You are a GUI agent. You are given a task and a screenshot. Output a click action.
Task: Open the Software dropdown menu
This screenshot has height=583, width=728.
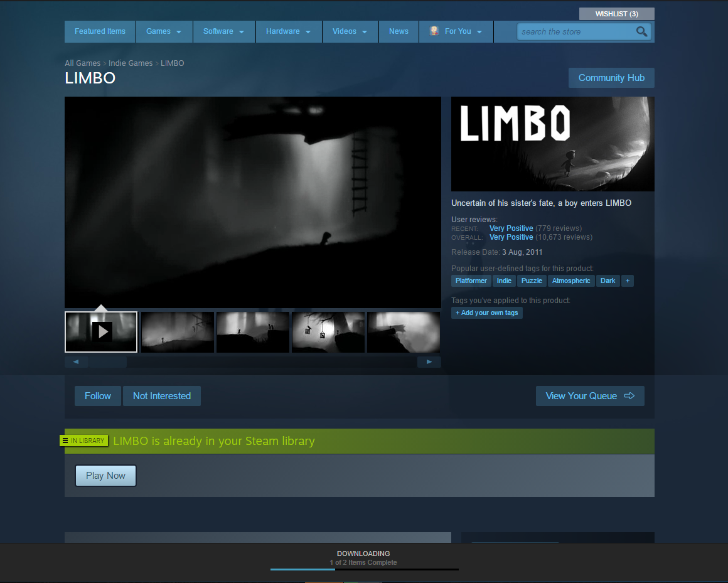[x=224, y=31]
